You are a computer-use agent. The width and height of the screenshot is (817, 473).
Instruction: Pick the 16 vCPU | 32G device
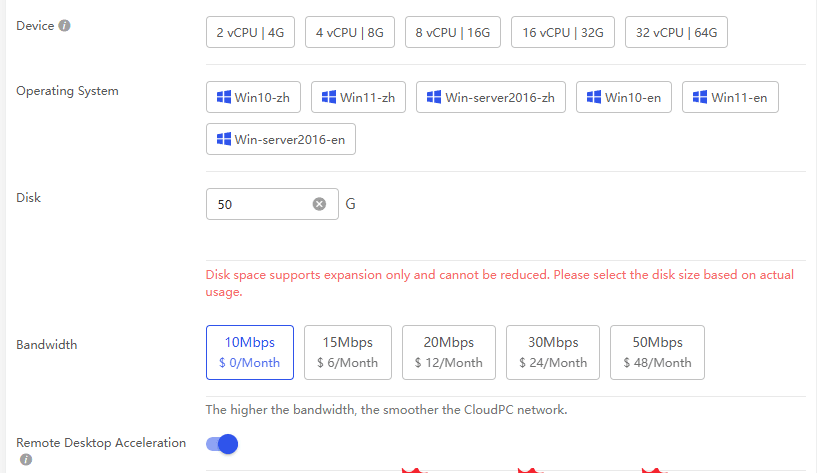[x=563, y=32]
